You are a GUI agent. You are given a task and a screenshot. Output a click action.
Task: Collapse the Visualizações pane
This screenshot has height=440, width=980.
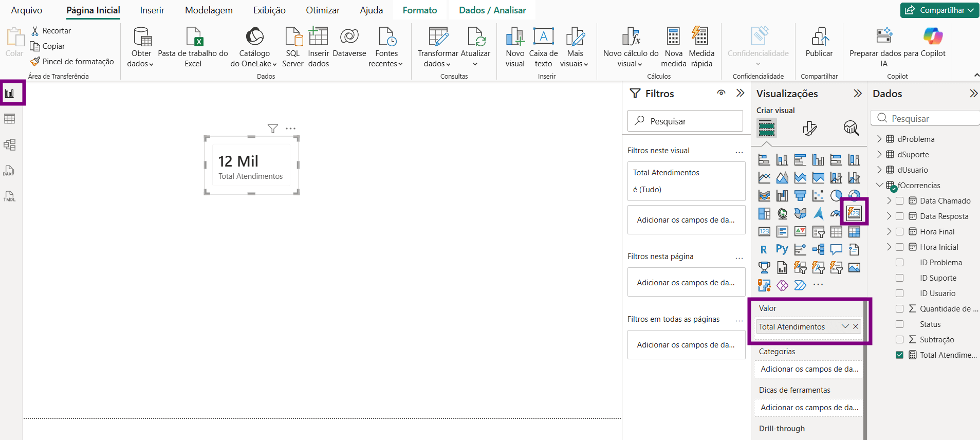pyautogui.click(x=857, y=93)
